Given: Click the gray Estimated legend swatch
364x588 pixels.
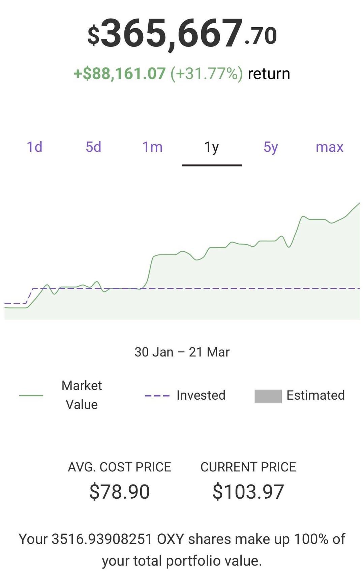Looking at the screenshot, I should pos(268,396).
